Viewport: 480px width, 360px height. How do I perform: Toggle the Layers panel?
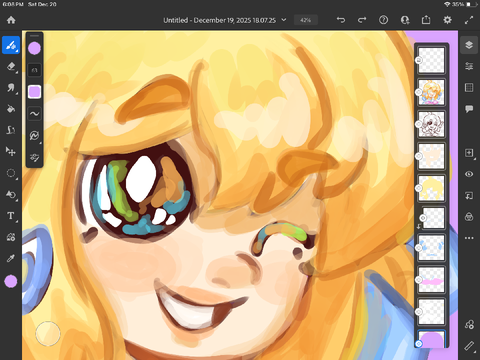coord(469,45)
